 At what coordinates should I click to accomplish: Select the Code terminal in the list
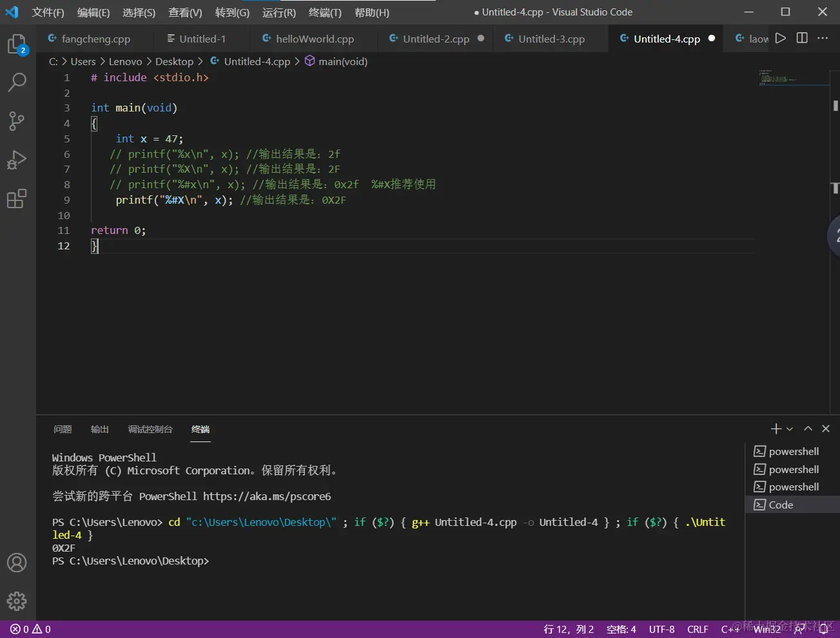click(x=781, y=505)
